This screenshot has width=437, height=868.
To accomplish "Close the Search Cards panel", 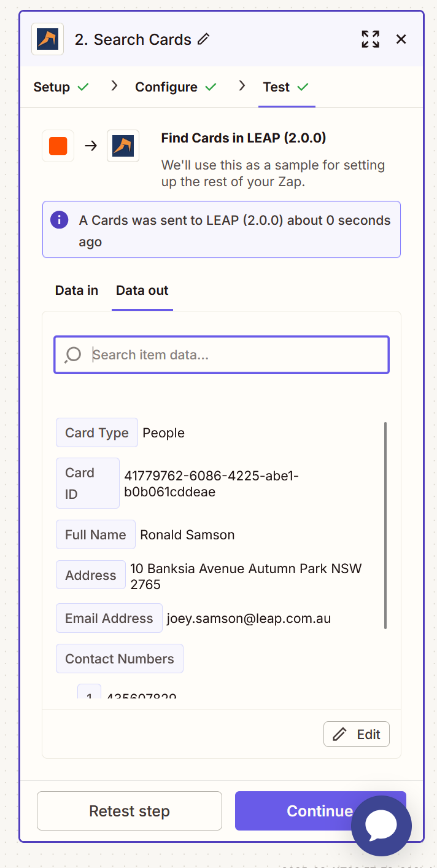I will coord(401,39).
